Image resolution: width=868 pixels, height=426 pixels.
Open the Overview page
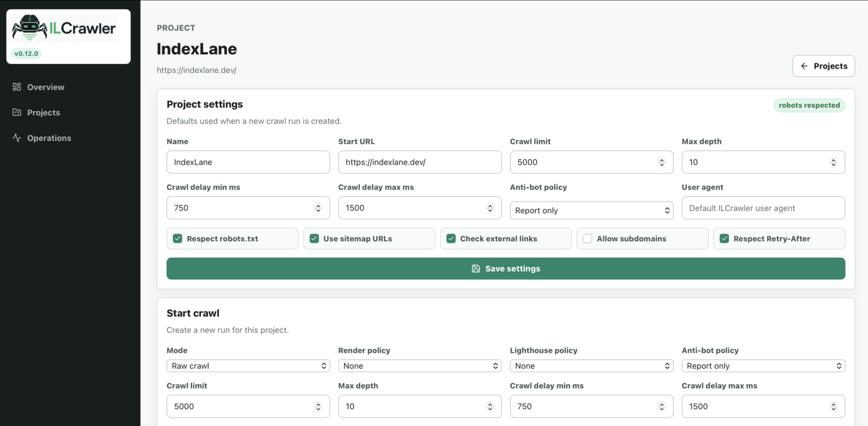(46, 87)
